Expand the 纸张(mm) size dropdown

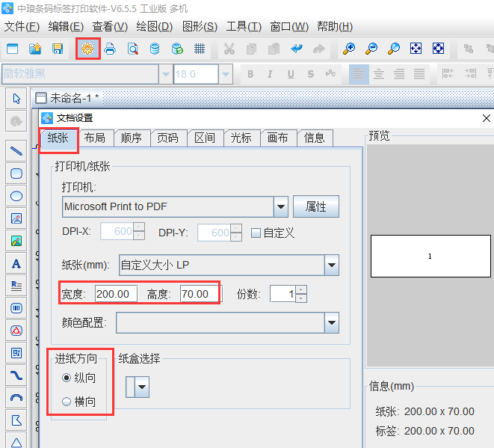(332, 266)
